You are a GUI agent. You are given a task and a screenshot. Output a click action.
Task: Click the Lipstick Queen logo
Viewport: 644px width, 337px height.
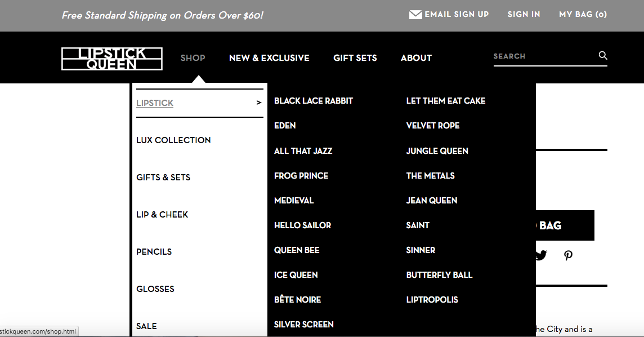click(x=112, y=59)
